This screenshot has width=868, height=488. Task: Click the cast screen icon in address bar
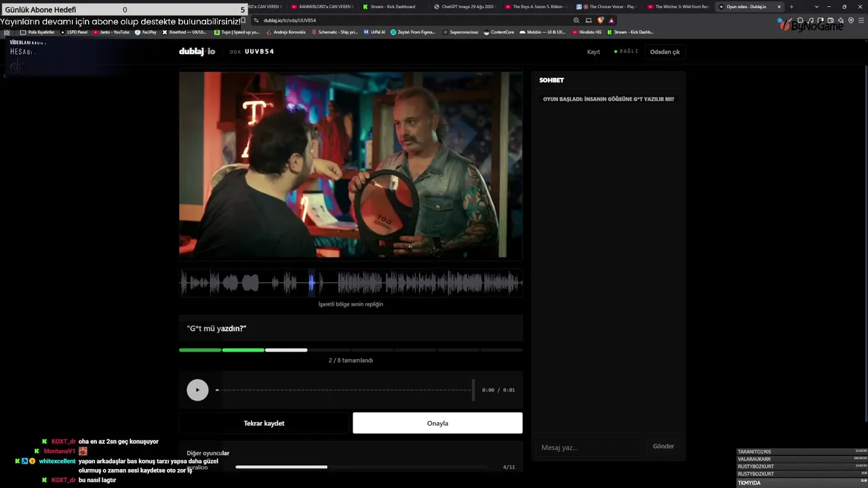589,20
